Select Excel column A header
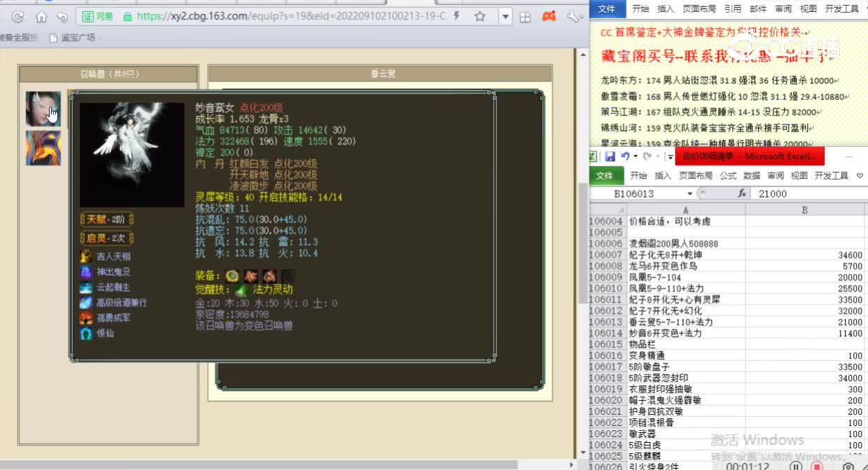 coord(685,210)
